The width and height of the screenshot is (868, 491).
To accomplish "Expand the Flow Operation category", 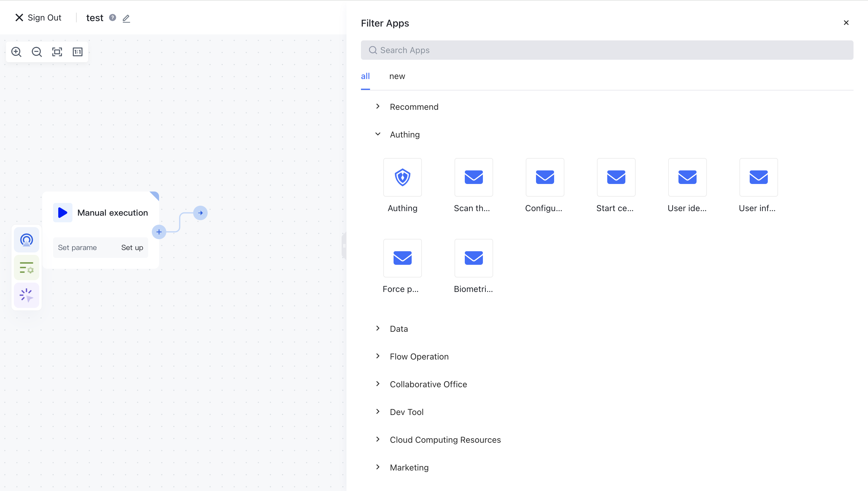I will [419, 356].
